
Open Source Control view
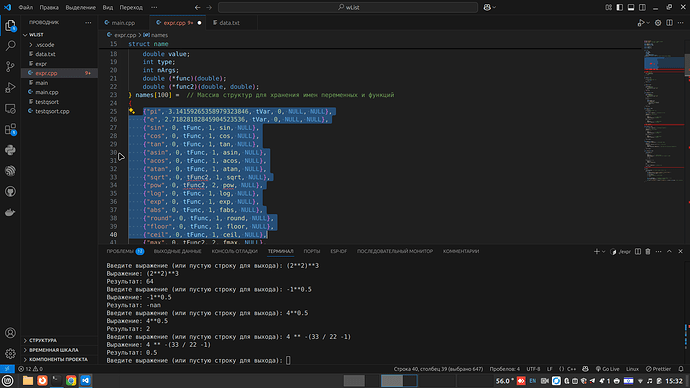pyautogui.click(x=10, y=66)
